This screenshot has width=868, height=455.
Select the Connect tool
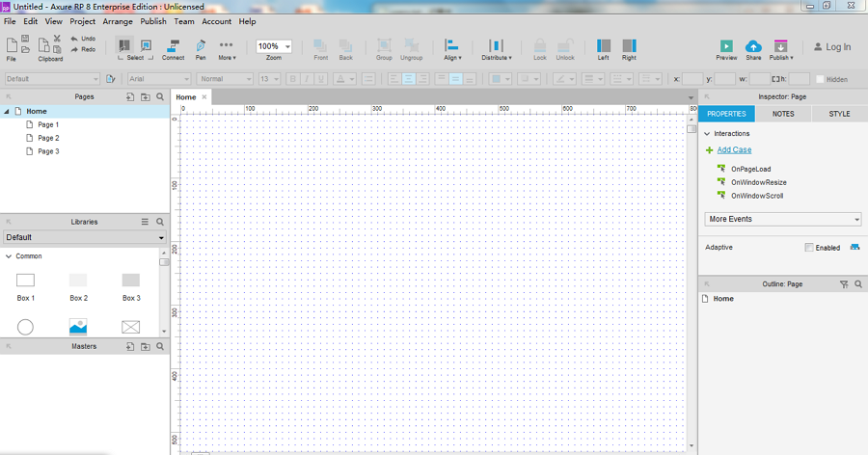point(173,47)
